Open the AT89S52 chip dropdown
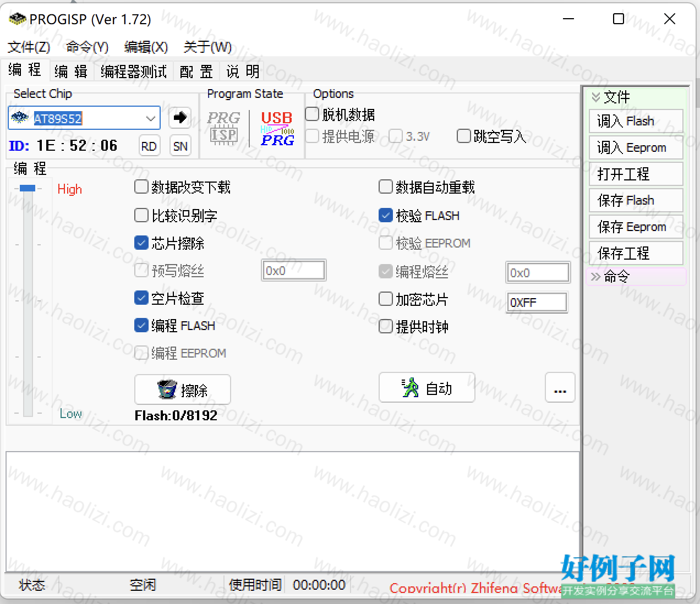The width and height of the screenshot is (700, 604). pos(150,118)
